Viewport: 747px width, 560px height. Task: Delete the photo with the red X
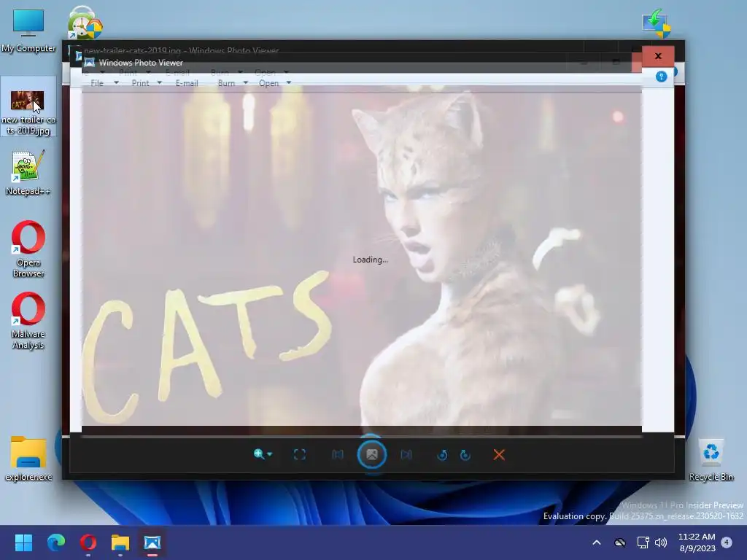point(499,455)
